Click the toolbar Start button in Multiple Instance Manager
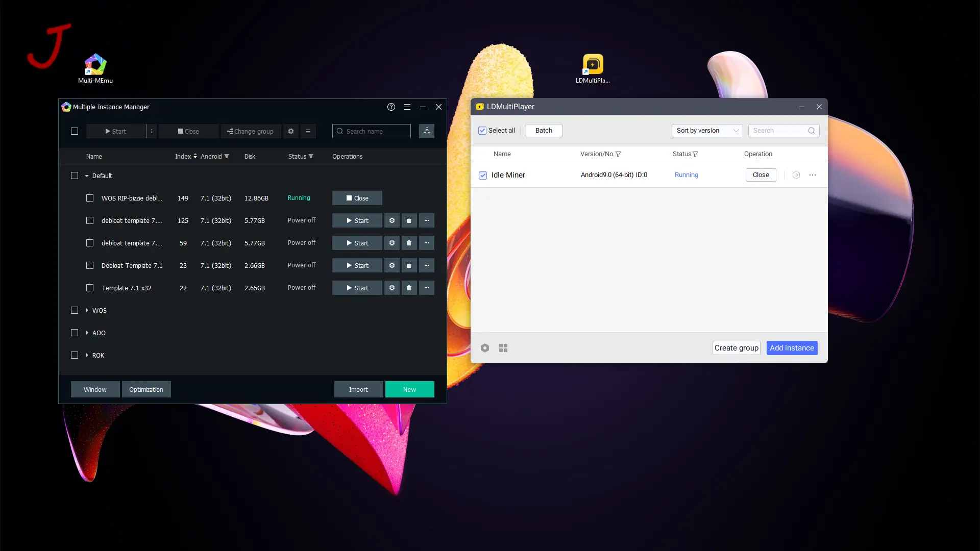The image size is (980, 551). tap(116, 131)
